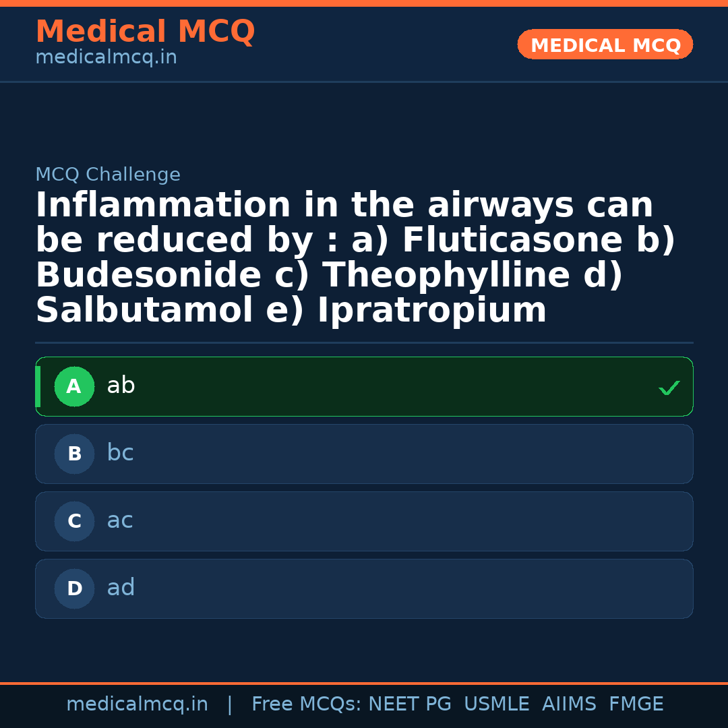Click the green checkmark on option A

668,388
